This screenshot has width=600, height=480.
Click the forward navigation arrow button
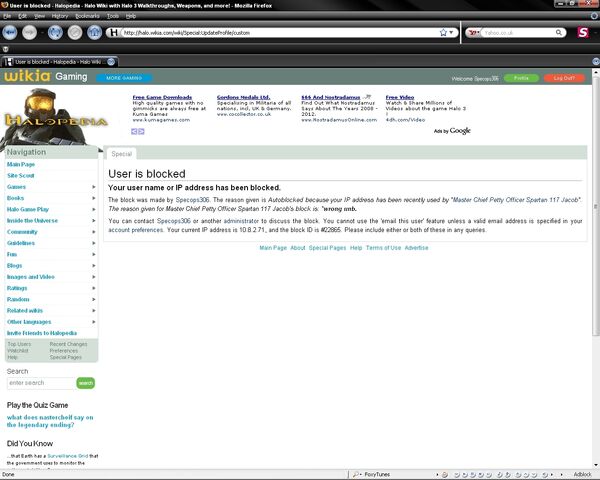(x=29, y=33)
